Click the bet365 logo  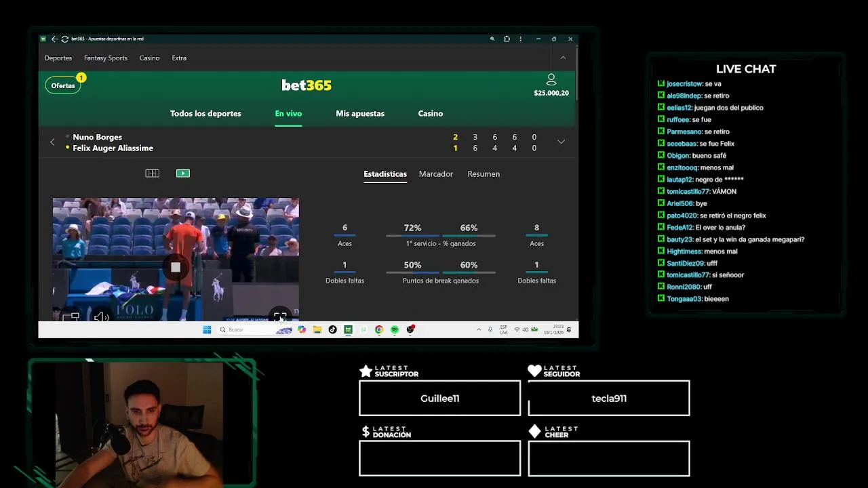click(307, 85)
